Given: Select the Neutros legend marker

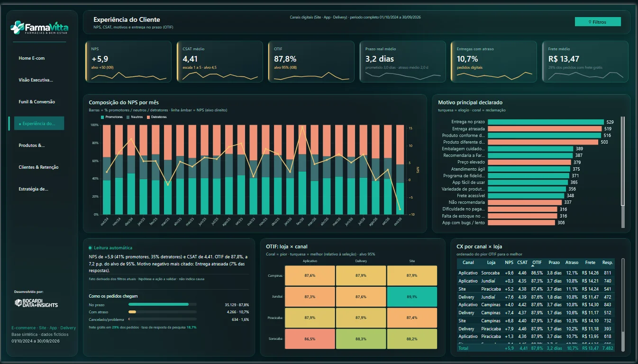Looking at the screenshot, I should point(128,117).
